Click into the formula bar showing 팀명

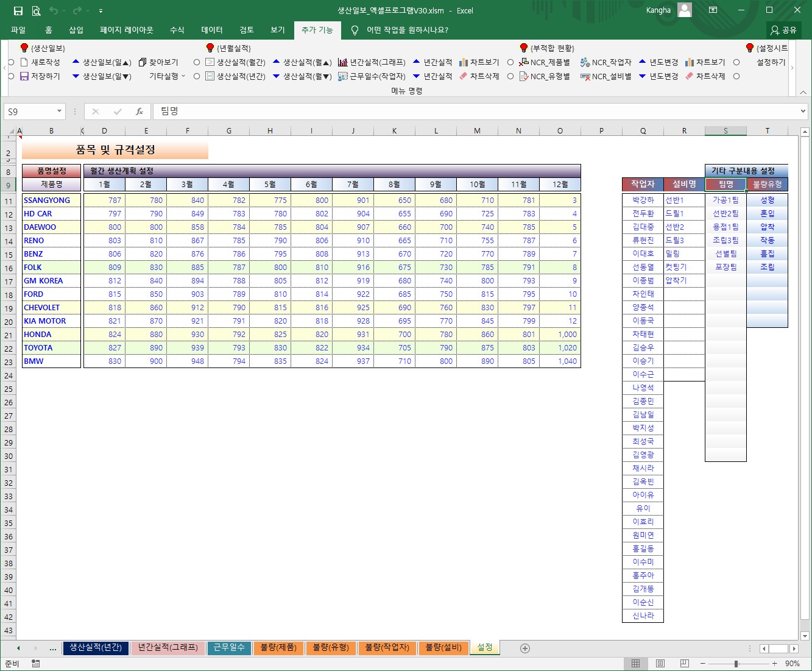pyautogui.click(x=475, y=112)
